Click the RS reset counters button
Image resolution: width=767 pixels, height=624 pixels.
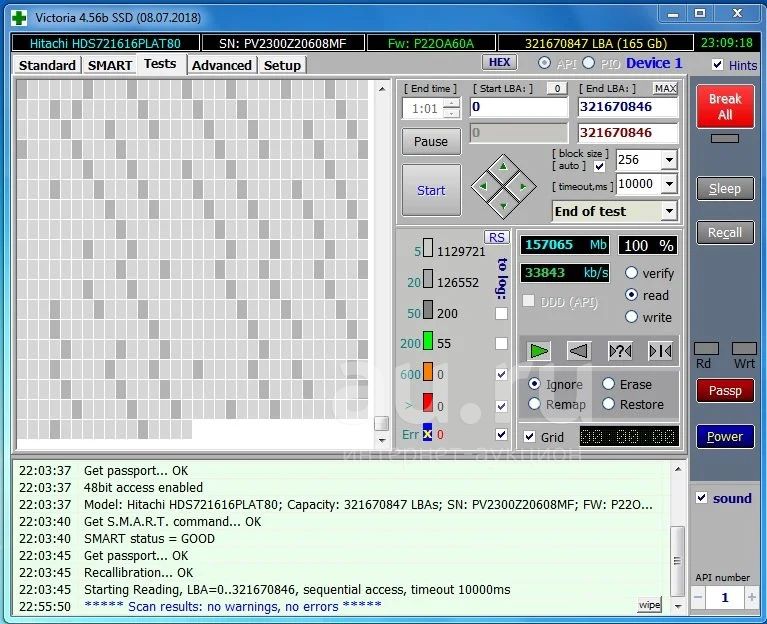click(496, 237)
